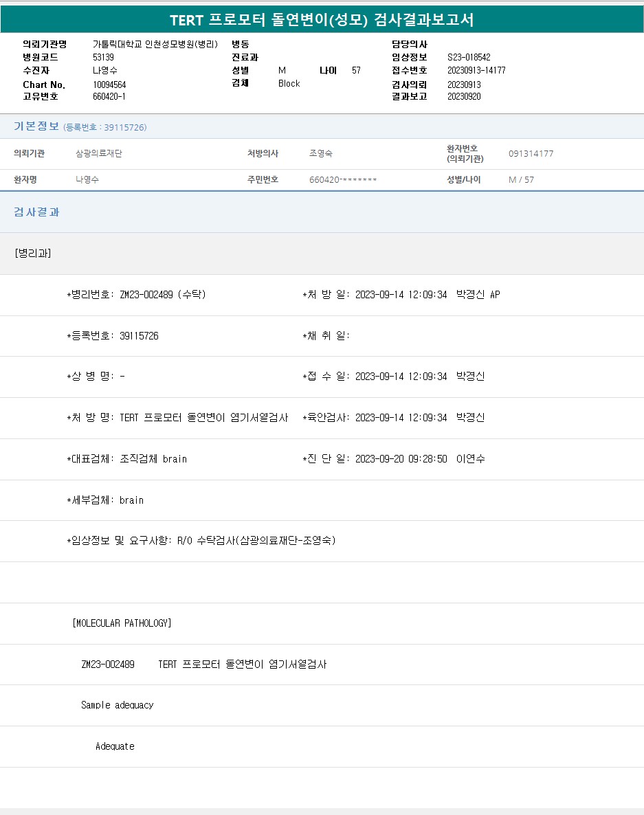Click the 등록번호: 39115726 line in results
Image resolution: width=644 pixels, height=815 pixels.
point(113,336)
